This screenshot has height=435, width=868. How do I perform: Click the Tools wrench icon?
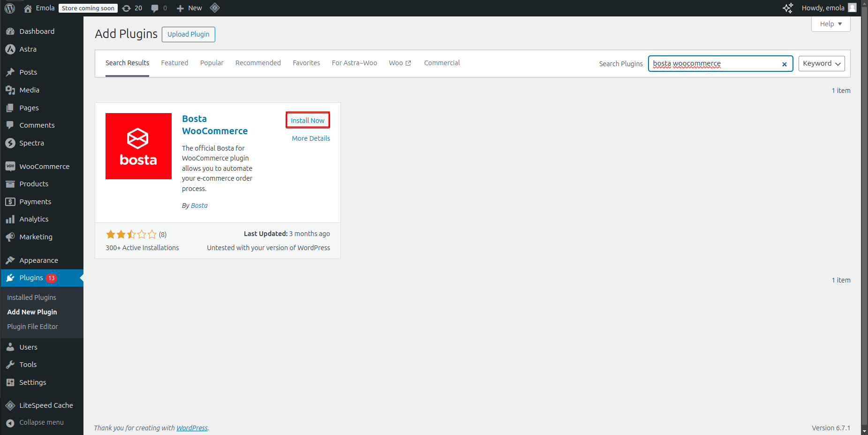[10, 365]
